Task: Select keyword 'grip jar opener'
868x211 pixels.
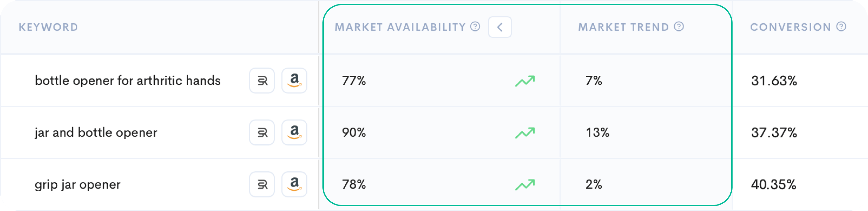Action: tap(77, 184)
